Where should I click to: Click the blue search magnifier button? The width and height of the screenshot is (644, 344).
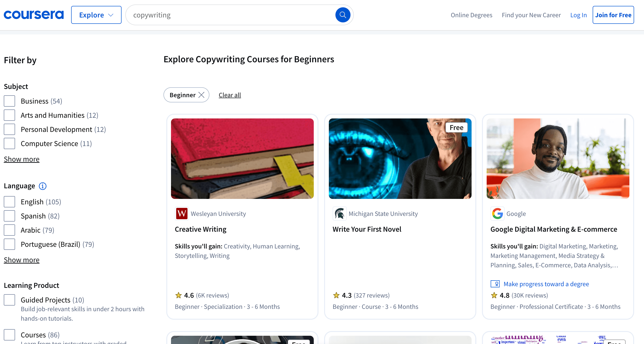tap(342, 15)
